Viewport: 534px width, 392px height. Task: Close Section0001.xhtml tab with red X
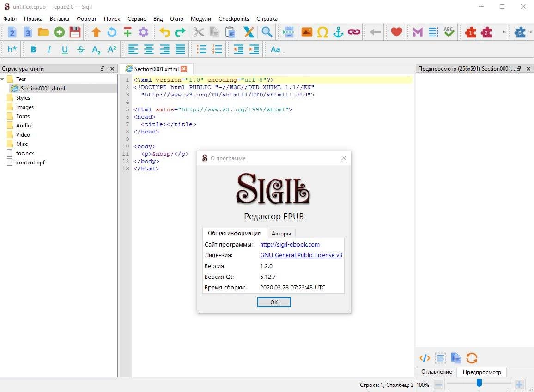184,69
